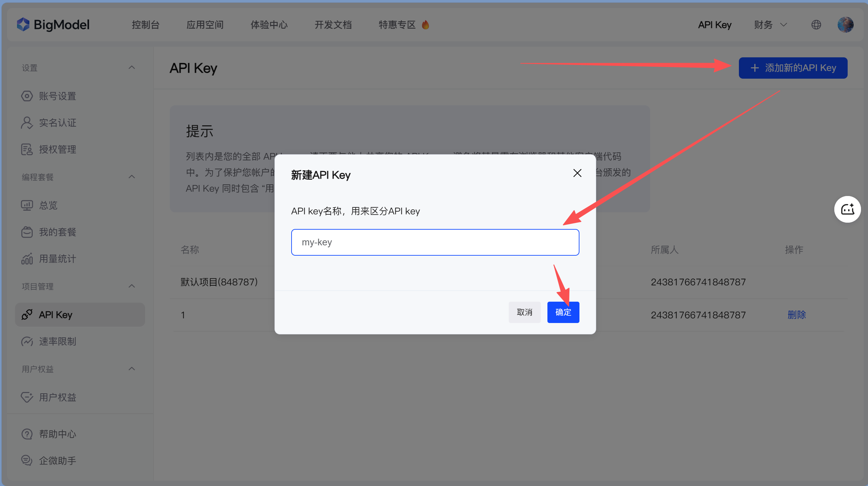
Task: Select 速率限制 in sidebar
Action: 57,341
